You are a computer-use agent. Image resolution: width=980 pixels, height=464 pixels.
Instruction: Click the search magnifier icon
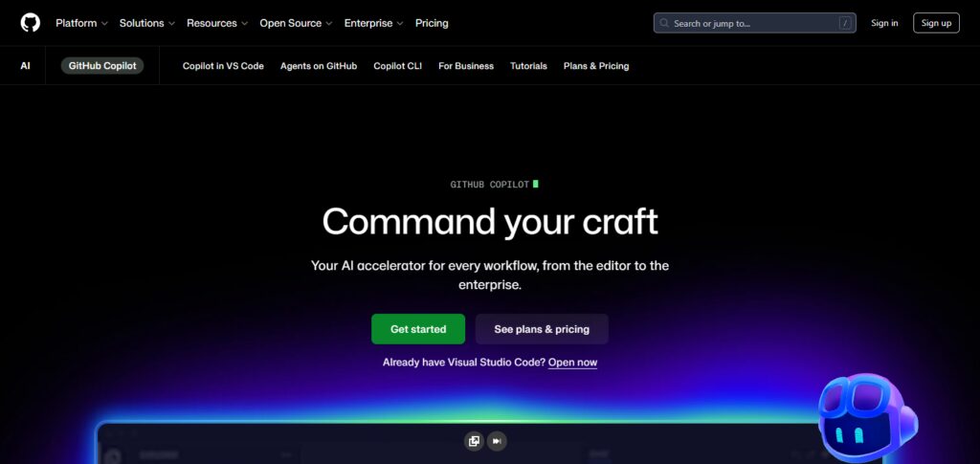click(665, 23)
